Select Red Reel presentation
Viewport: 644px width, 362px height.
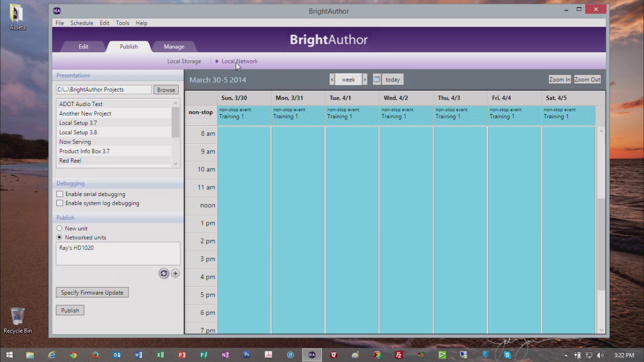coord(114,161)
